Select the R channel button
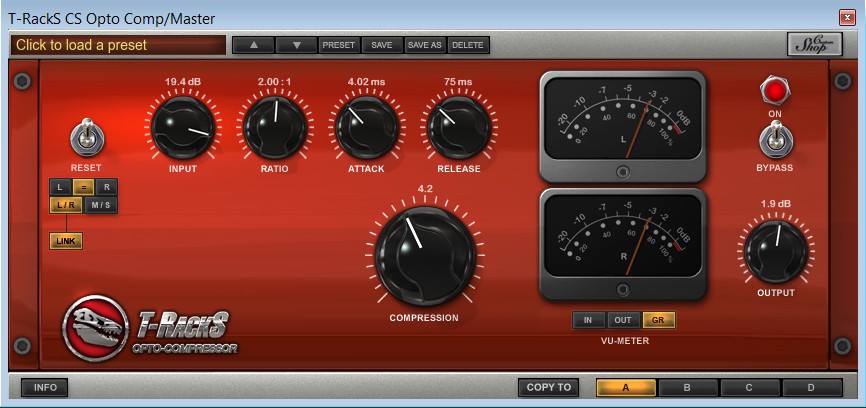The width and height of the screenshot is (866, 408). (107, 187)
